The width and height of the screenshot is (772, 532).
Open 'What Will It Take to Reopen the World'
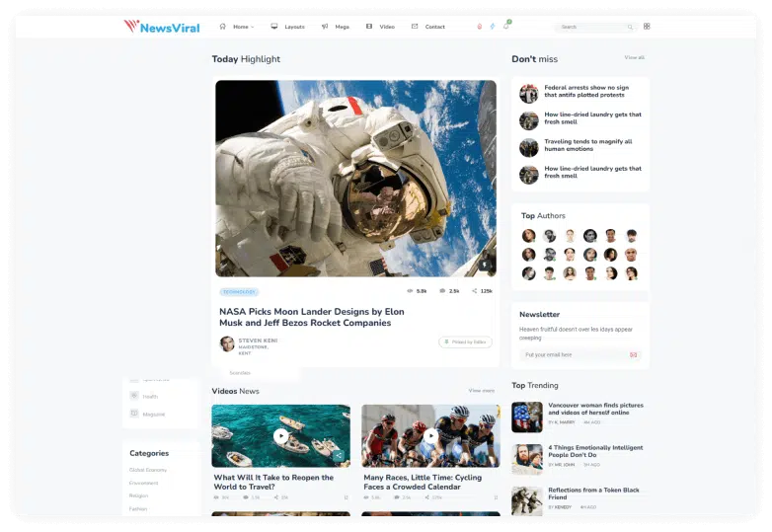click(x=273, y=482)
